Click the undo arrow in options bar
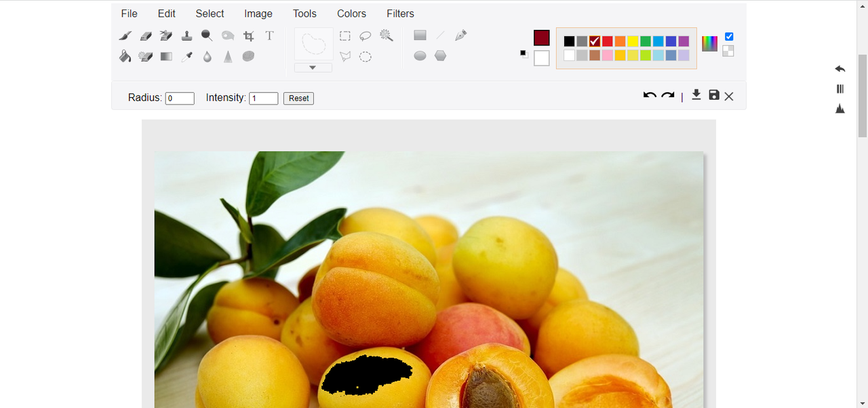The width and height of the screenshot is (868, 408). tap(650, 96)
